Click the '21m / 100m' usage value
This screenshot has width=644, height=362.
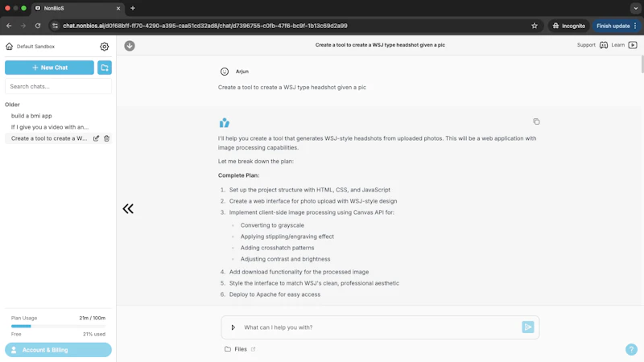click(x=93, y=318)
